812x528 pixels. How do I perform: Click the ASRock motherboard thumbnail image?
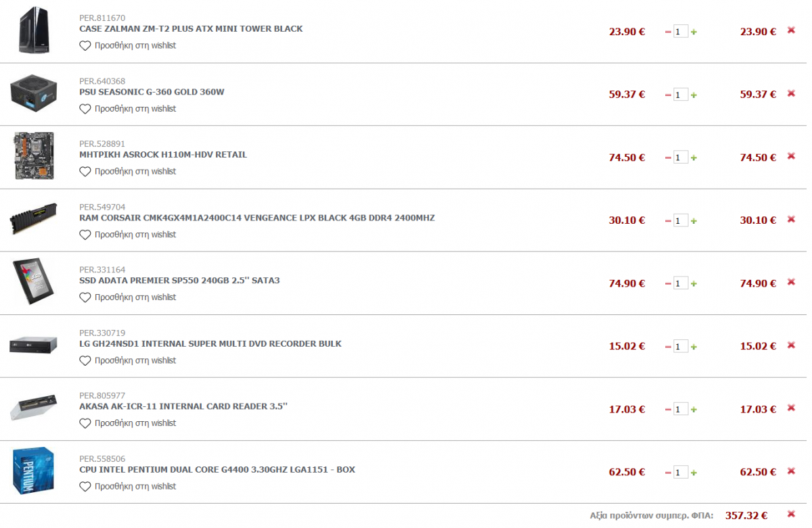coord(33,156)
